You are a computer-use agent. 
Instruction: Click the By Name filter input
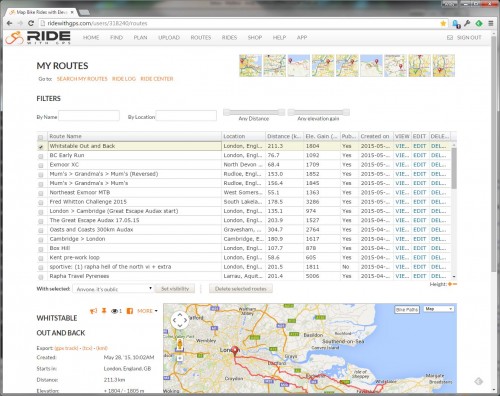89,116
